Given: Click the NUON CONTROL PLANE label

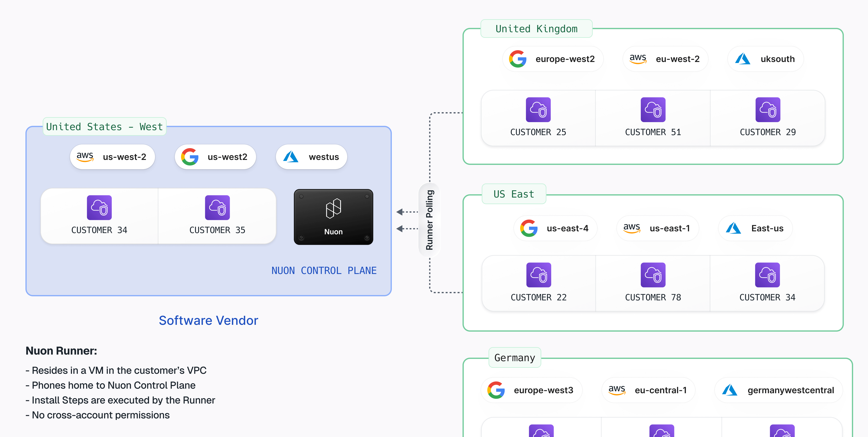Looking at the screenshot, I should (x=324, y=270).
